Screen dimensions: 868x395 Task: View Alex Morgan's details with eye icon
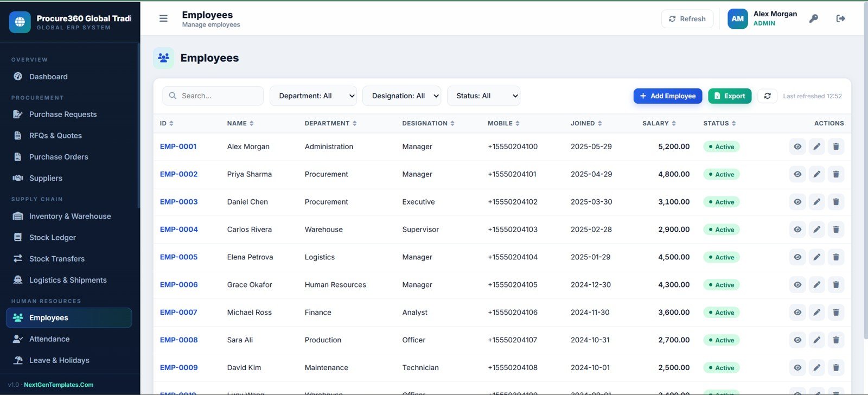click(797, 146)
